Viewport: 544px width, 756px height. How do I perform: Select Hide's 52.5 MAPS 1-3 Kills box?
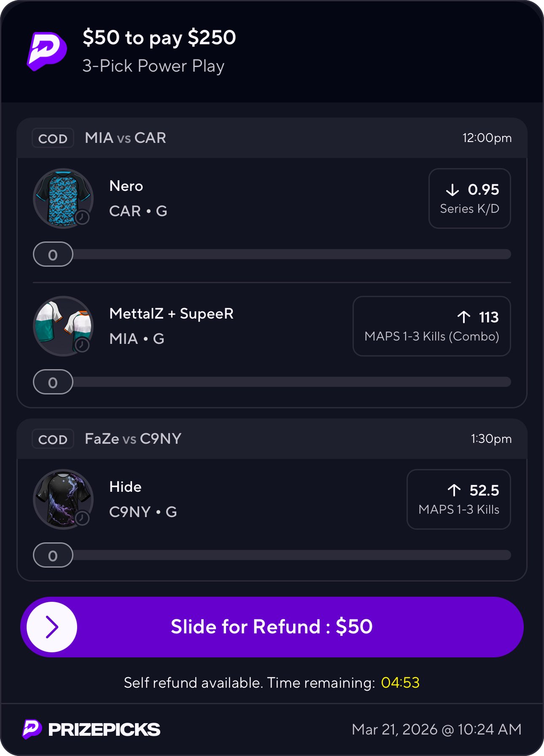458,499
